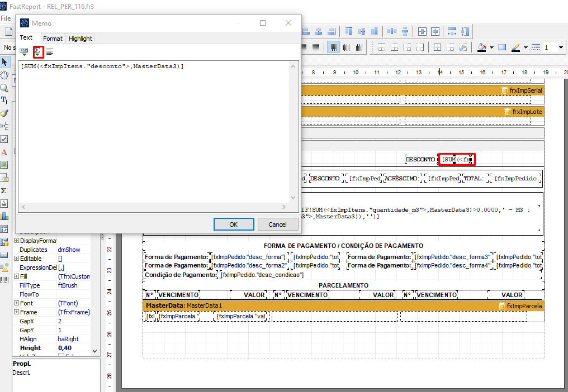Select the Hand tool in left toolbar
Image resolution: width=568 pixels, height=392 pixels.
point(4,75)
